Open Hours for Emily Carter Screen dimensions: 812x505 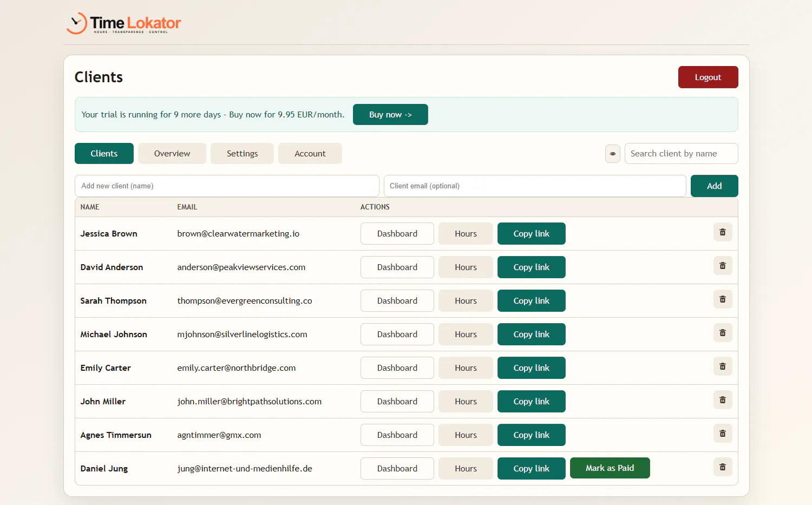click(x=466, y=368)
